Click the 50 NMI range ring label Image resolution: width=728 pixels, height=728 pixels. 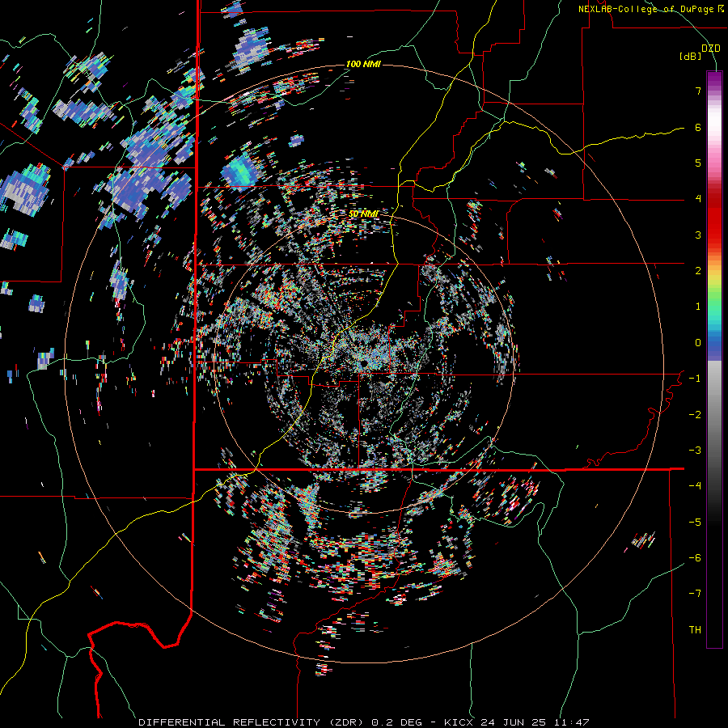[x=363, y=214]
